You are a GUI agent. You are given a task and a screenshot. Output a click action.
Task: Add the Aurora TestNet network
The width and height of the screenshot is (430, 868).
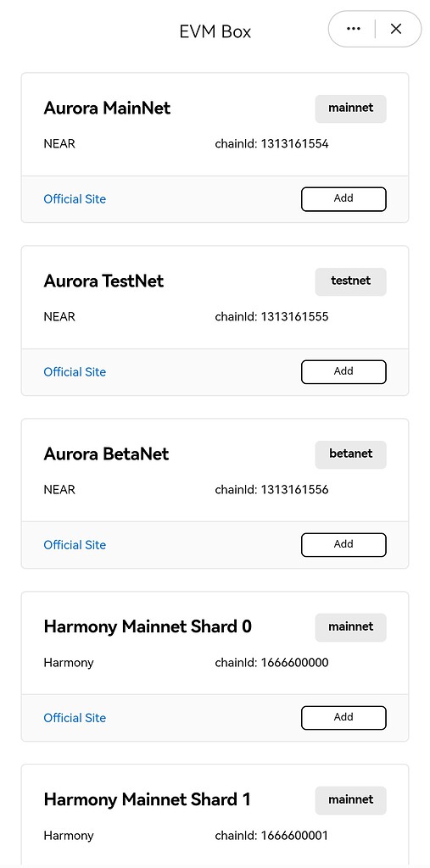click(343, 371)
